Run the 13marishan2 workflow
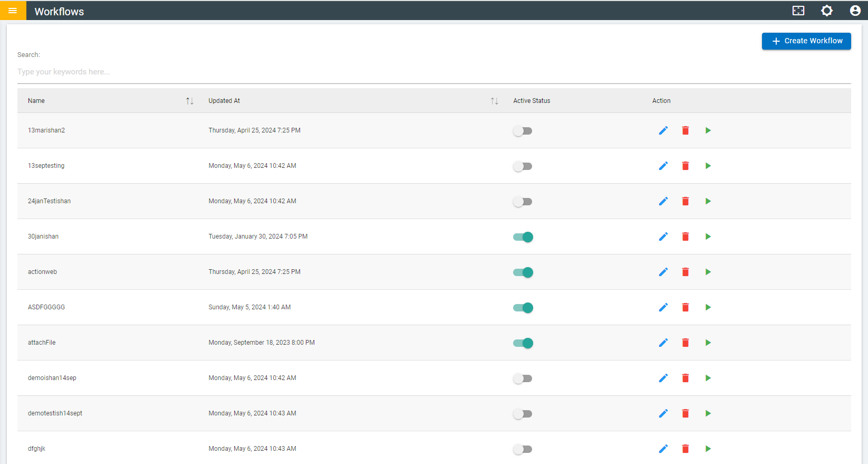The image size is (868, 464). click(708, 130)
